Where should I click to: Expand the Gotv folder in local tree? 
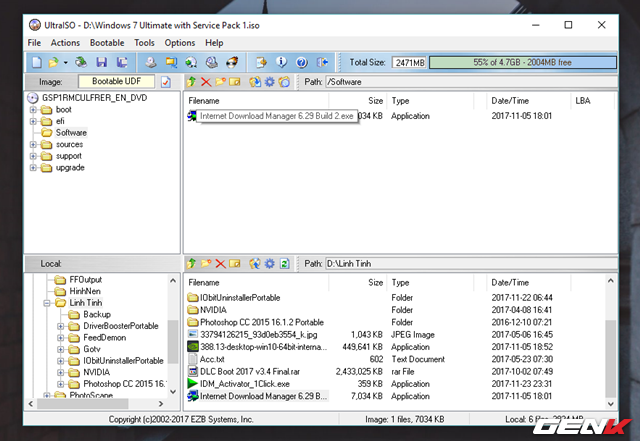60,350
